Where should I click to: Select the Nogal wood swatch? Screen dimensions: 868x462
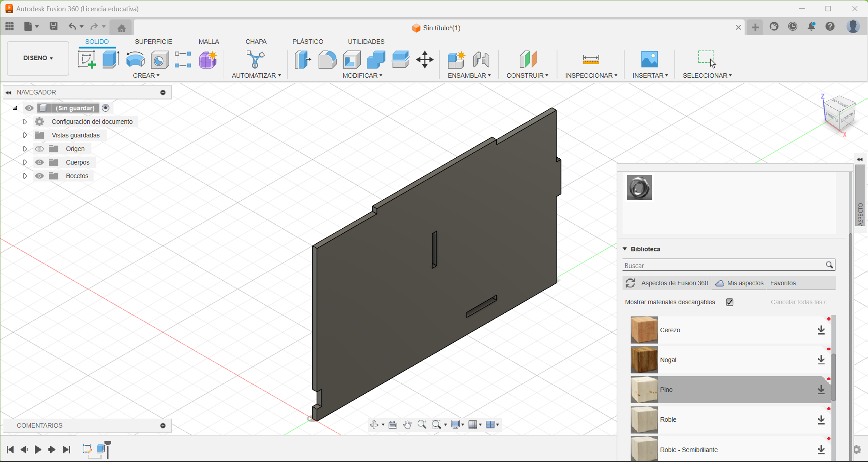pyautogui.click(x=644, y=360)
